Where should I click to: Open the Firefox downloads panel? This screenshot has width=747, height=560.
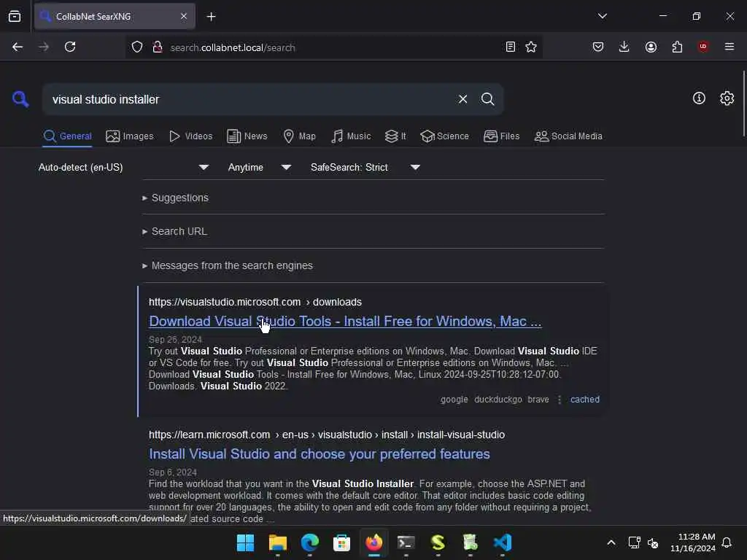click(x=624, y=47)
